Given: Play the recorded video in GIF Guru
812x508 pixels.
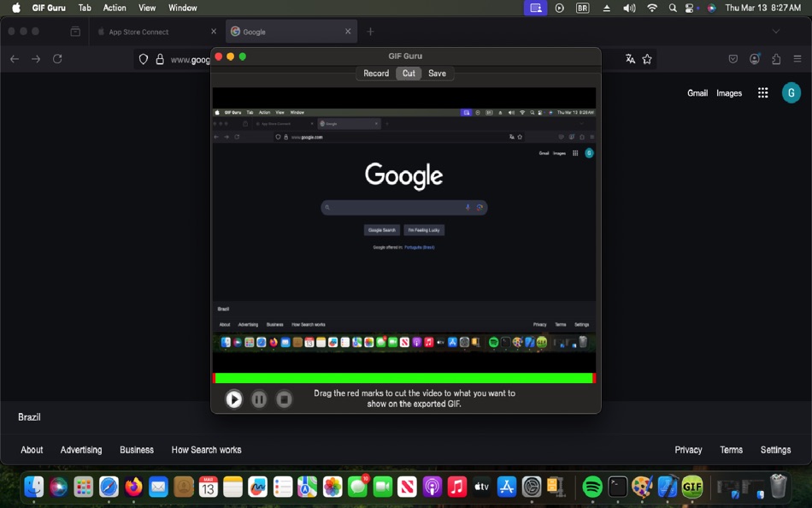Looking at the screenshot, I should pos(233,399).
